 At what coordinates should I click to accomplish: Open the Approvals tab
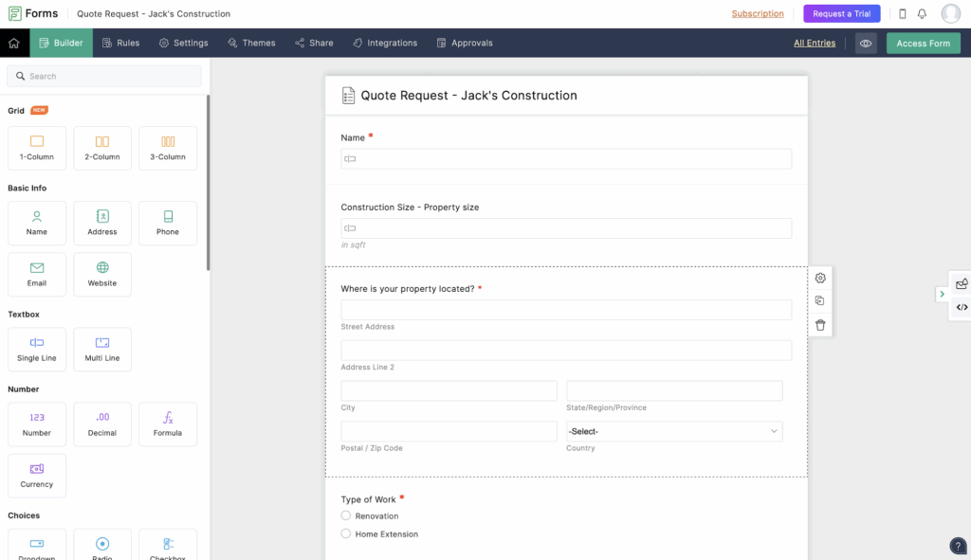[x=465, y=43]
